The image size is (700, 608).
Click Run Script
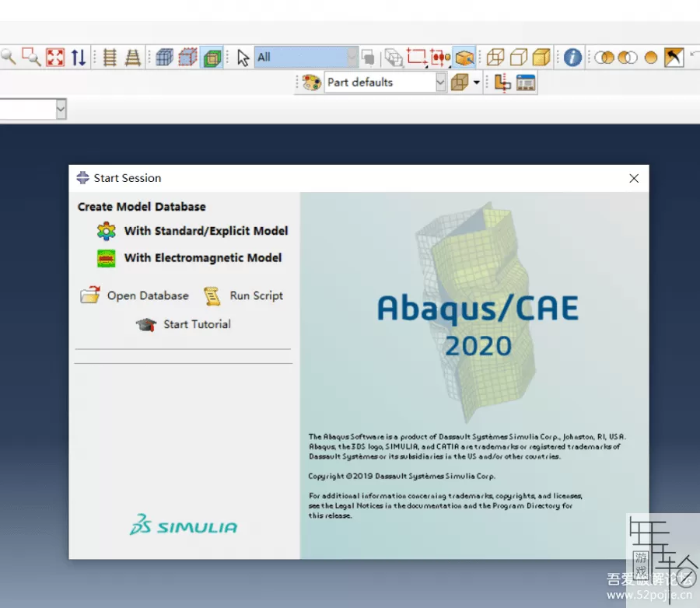tap(256, 295)
